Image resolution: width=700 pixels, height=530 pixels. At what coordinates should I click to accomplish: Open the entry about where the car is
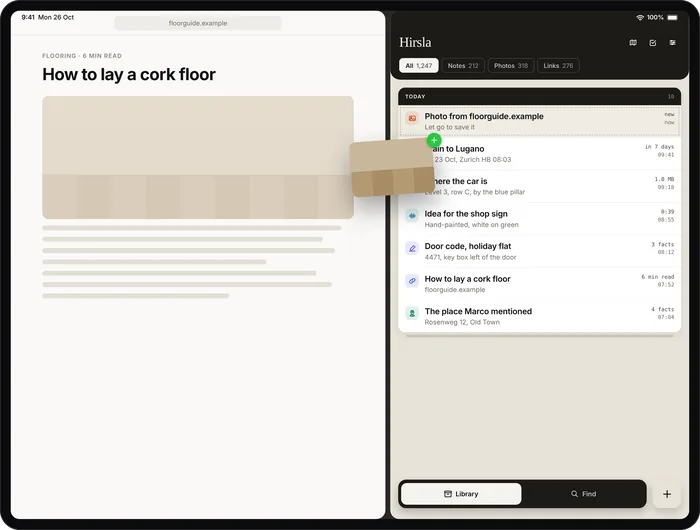539,186
